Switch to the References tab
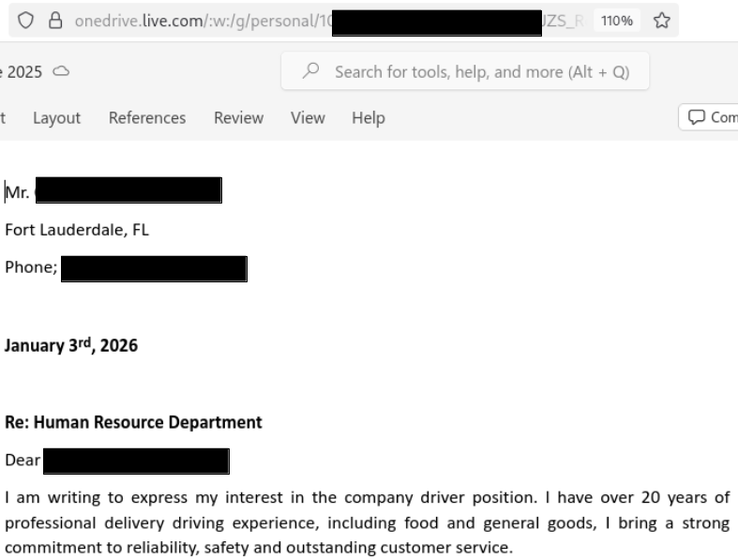This screenshot has height=560, width=738. pyautogui.click(x=146, y=119)
